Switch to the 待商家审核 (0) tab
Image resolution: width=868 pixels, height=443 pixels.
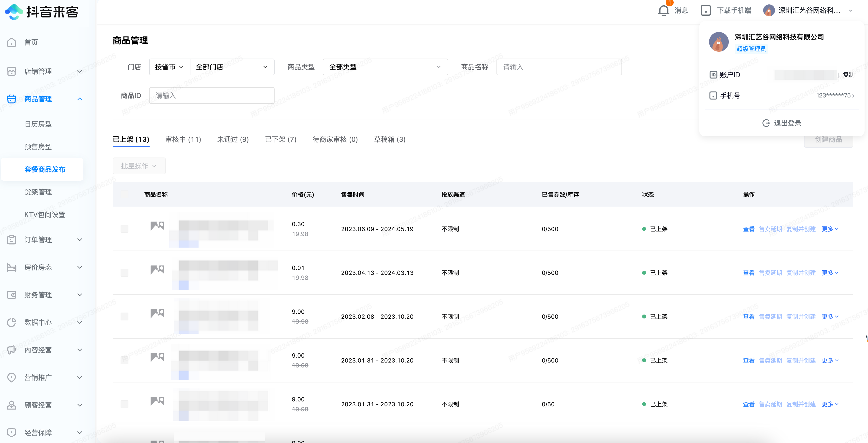tap(335, 139)
